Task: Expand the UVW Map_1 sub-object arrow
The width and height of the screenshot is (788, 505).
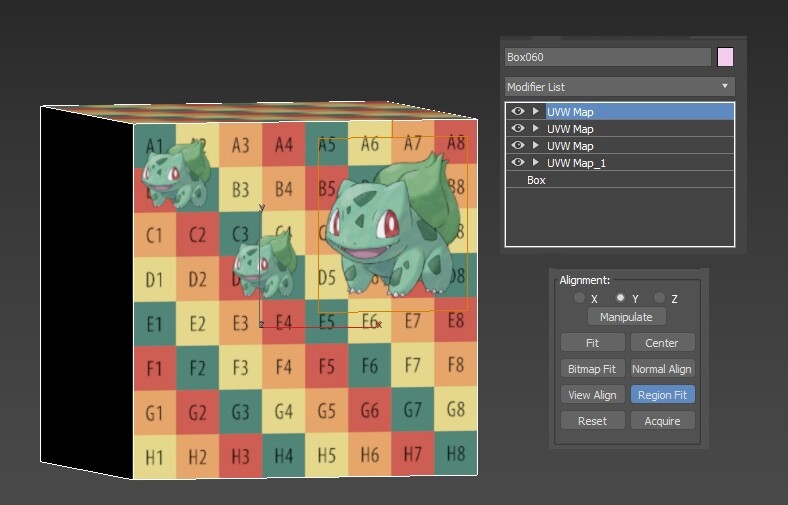Action: point(536,162)
